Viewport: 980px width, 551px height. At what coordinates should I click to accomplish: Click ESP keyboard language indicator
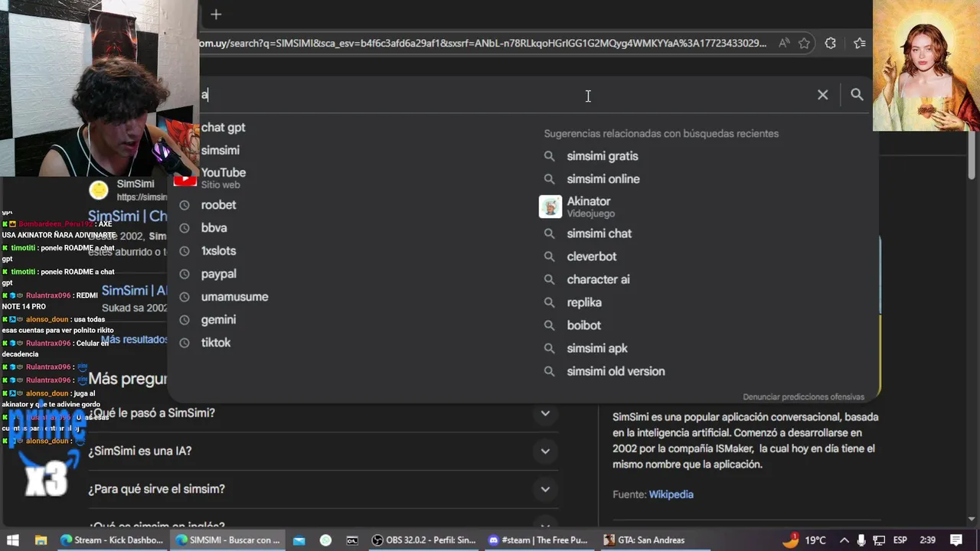tap(900, 540)
